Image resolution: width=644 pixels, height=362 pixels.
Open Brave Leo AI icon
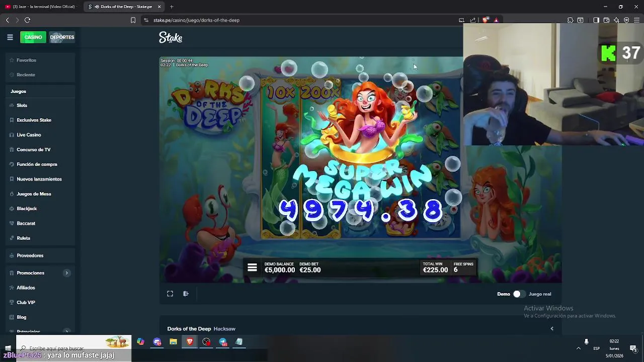(x=616, y=20)
